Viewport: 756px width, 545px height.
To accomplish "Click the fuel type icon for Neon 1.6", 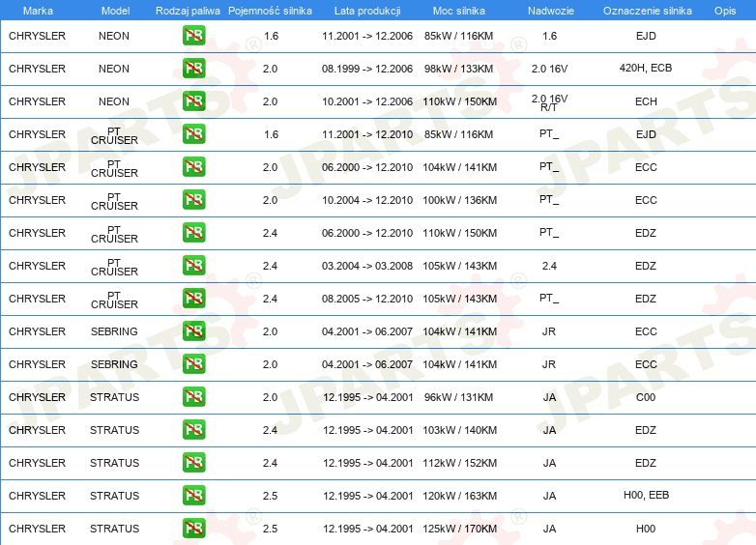I will coord(193,37).
